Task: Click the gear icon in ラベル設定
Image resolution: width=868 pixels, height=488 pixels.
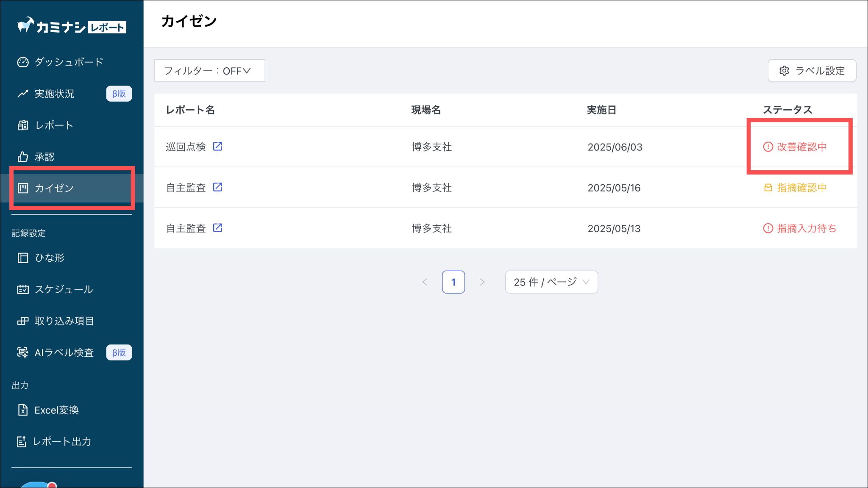Action: tap(784, 71)
